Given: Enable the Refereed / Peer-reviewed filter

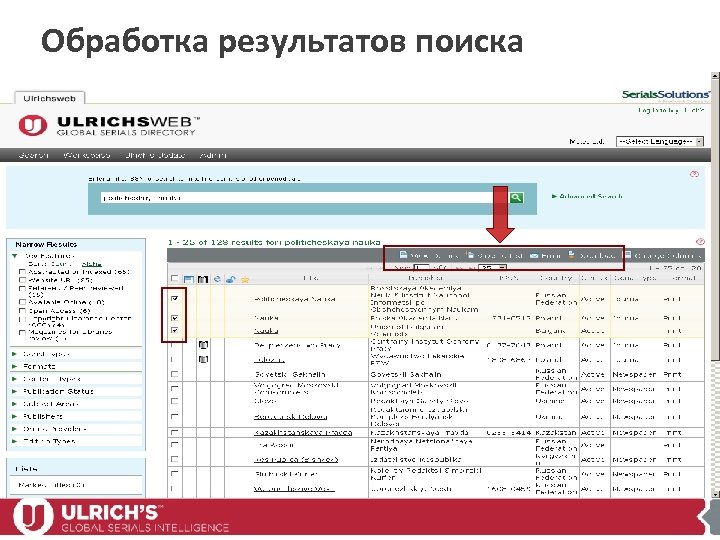Looking at the screenshot, I should click(x=22, y=289).
